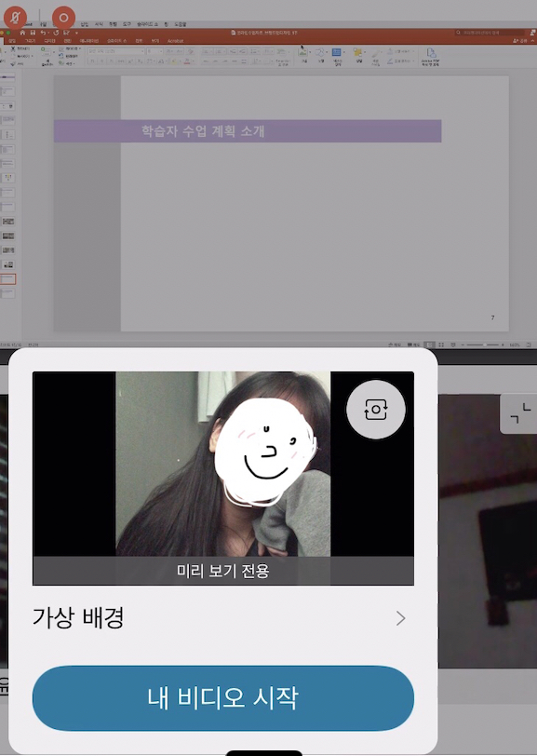This screenshot has width=537, height=756.
Task: Open the Acrobat tab in PowerPoint ribbon
Action: [175, 41]
